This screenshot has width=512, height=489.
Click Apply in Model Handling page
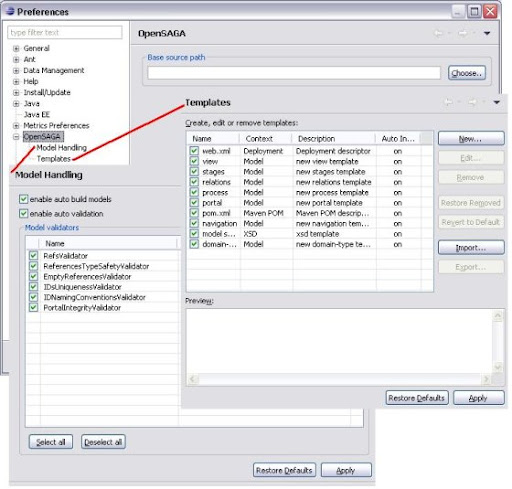pyautogui.click(x=346, y=470)
